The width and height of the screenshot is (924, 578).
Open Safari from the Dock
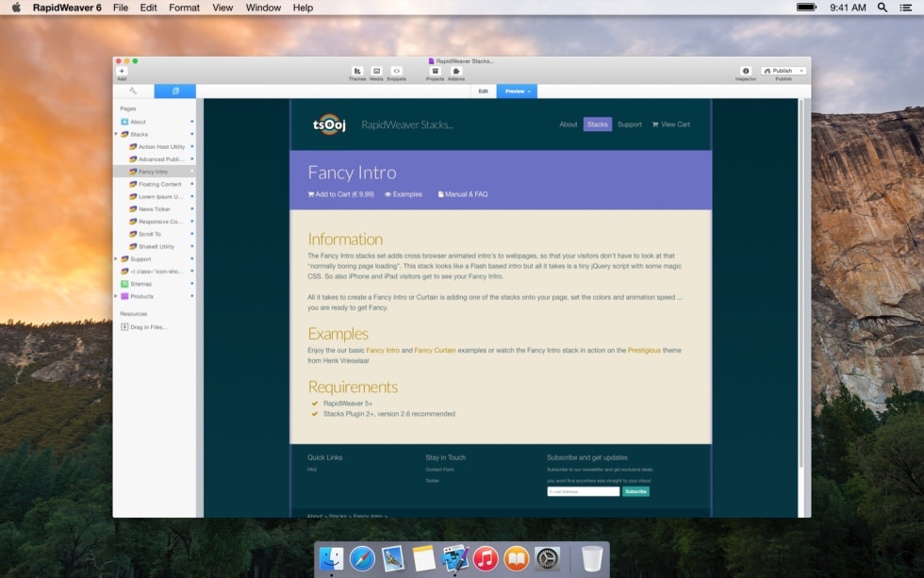(362, 558)
